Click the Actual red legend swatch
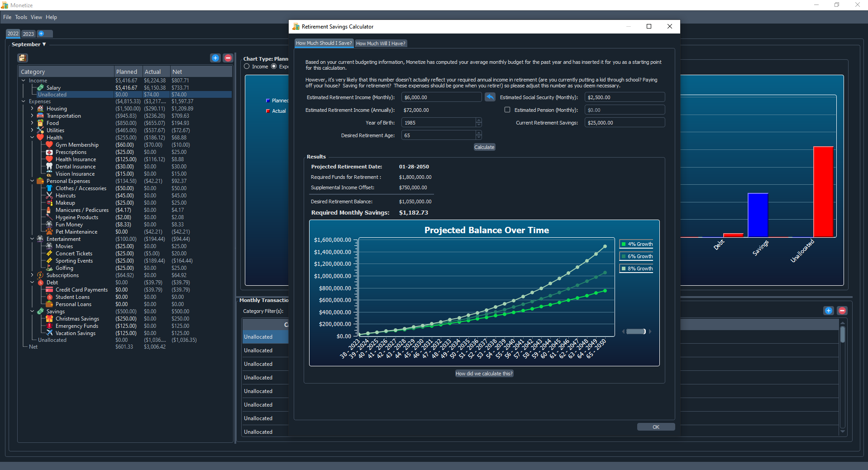This screenshot has height=470, width=868. pyautogui.click(x=268, y=111)
